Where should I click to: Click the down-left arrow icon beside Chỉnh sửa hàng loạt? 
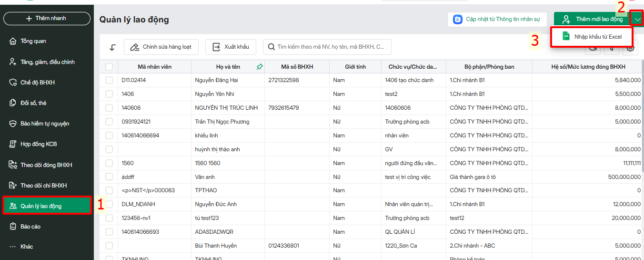pos(113,47)
